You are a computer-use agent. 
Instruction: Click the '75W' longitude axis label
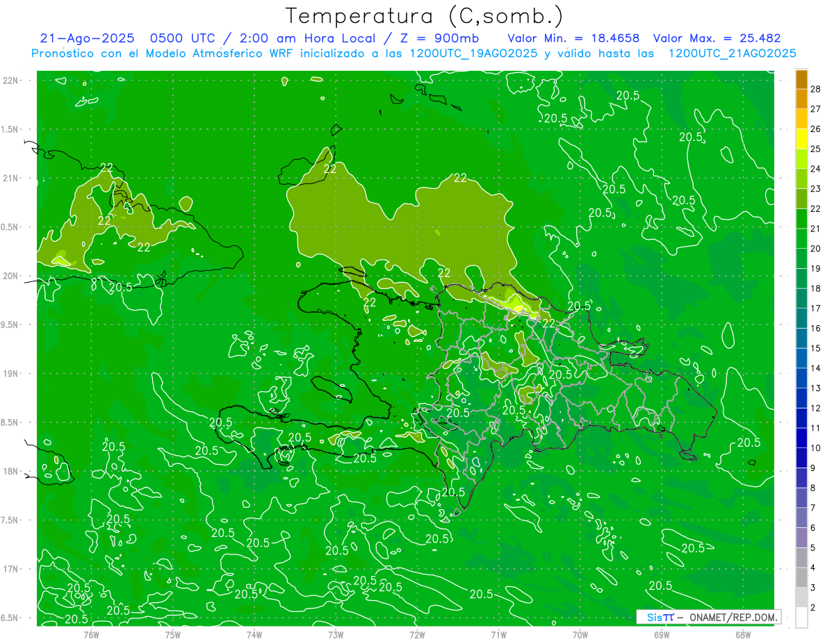click(172, 634)
